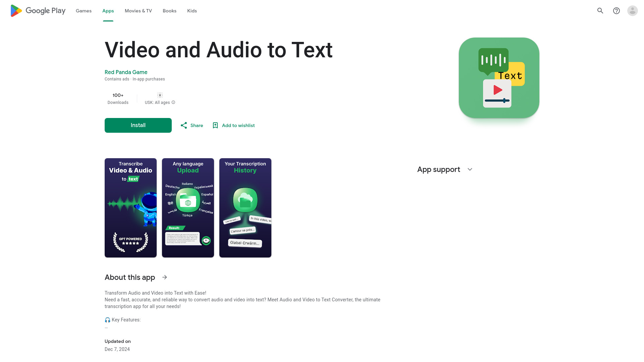Select the Apps tab in navigation
This screenshot has width=644, height=362.
click(x=108, y=11)
